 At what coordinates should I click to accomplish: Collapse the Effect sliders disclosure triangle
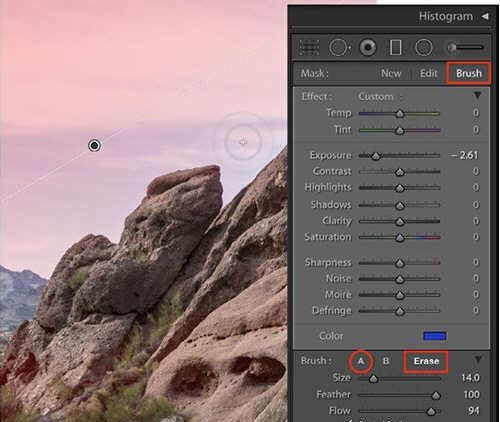click(x=478, y=96)
